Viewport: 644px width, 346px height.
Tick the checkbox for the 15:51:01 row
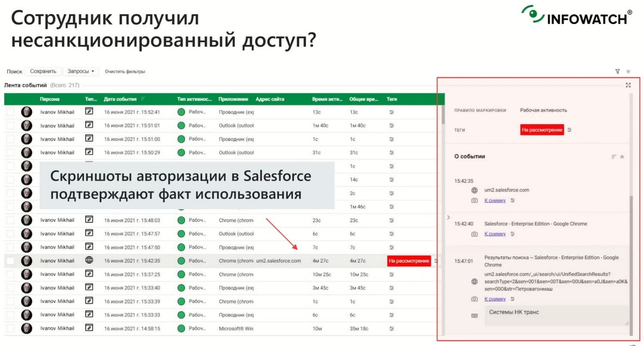[10, 126]
